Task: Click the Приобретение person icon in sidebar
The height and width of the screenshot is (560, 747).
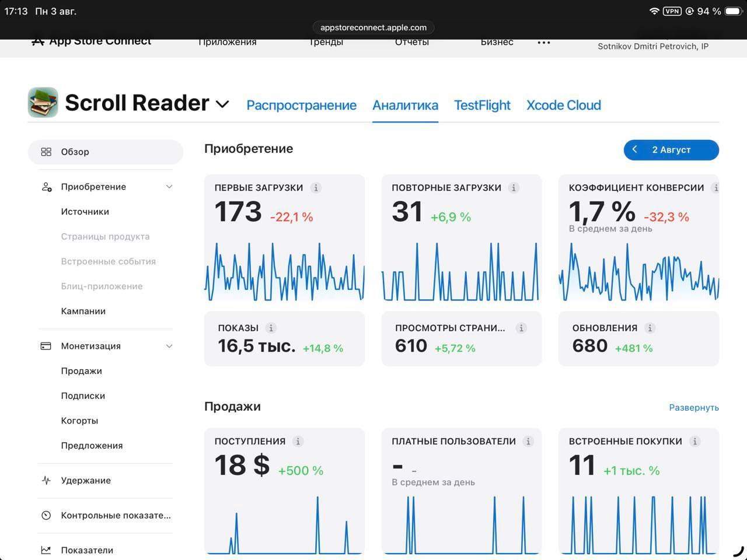Action: pyautogui.click(x=46, y=187)
